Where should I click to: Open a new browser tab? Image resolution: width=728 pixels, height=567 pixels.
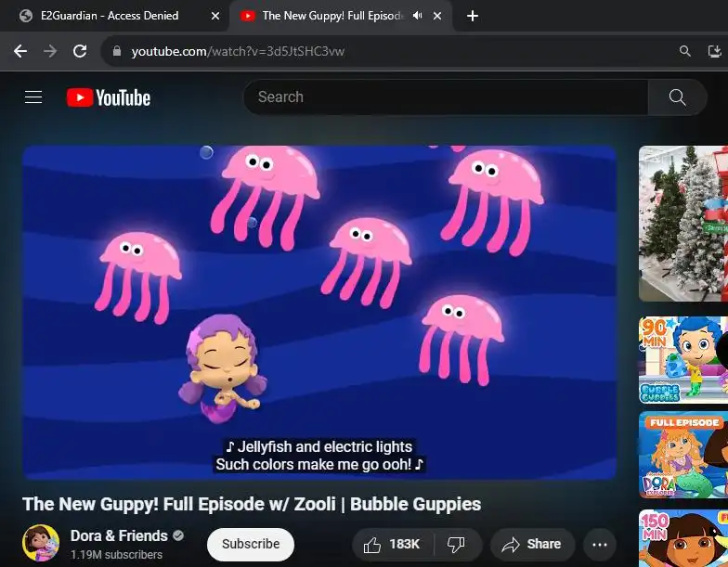point(472,16)
